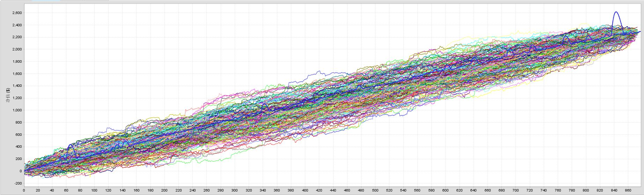Click the 1,400 label on the vertical axis
The image size is (644, 195).
coord(17,86)
